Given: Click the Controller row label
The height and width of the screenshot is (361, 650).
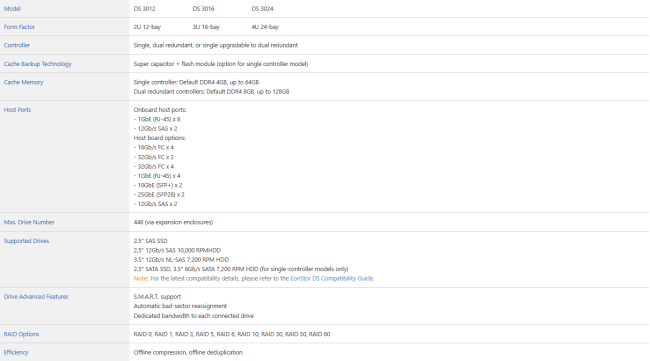Looking at the screenshot, I should coord(17,45).
